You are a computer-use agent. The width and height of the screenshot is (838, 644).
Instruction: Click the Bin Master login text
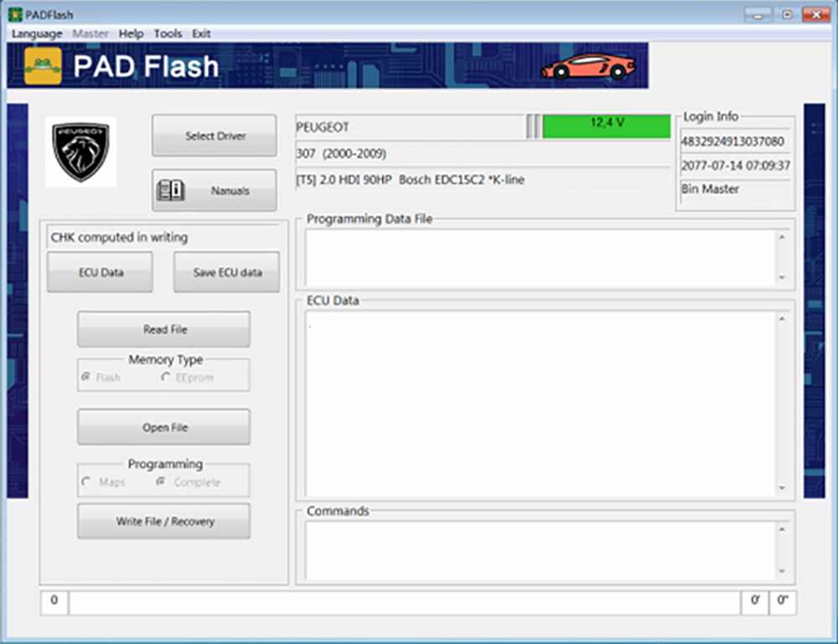[x=710, y=189]
